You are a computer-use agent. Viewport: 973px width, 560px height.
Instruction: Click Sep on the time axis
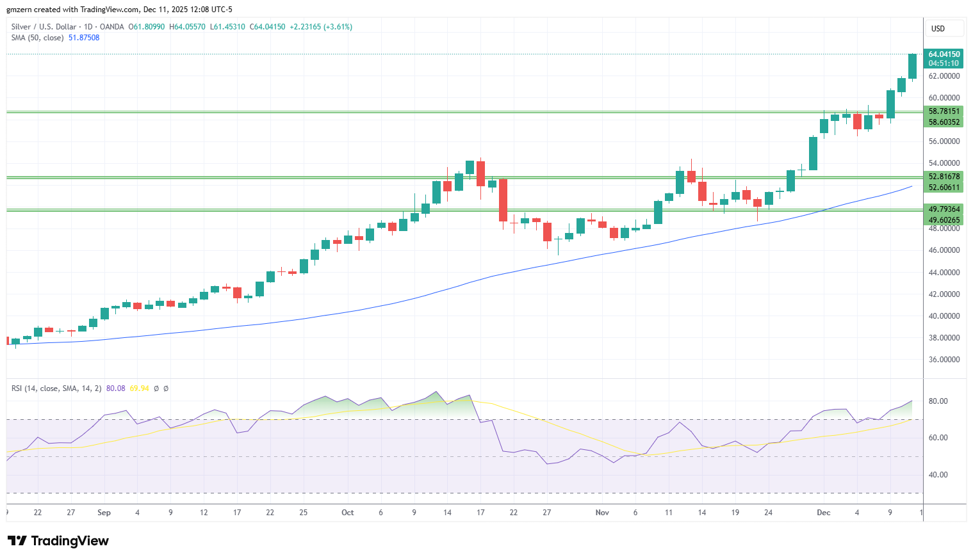pyautogui.click(x=104, y=513)
